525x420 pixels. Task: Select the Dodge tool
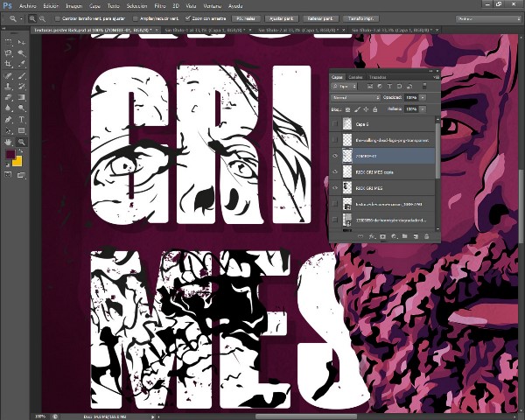click(x=21, y=108)
